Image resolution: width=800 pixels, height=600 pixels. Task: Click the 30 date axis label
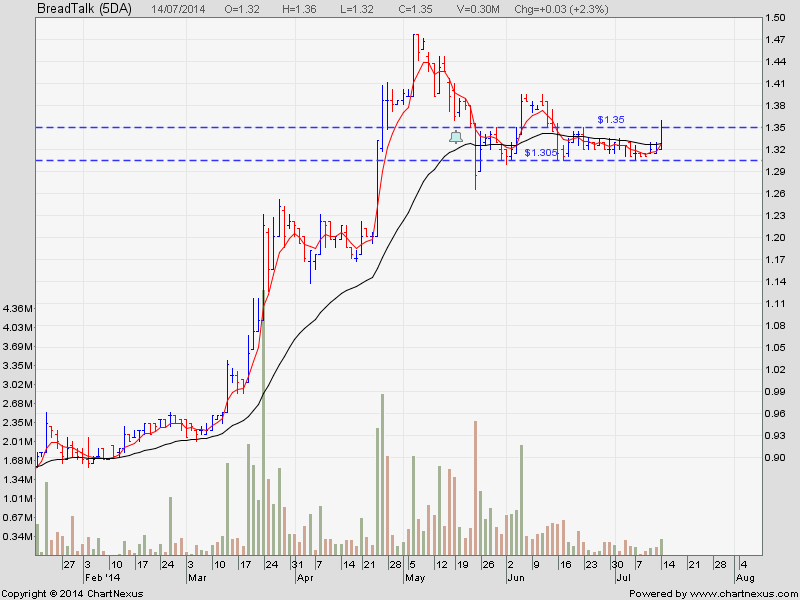pyautogui.click(x=617, y=565)
